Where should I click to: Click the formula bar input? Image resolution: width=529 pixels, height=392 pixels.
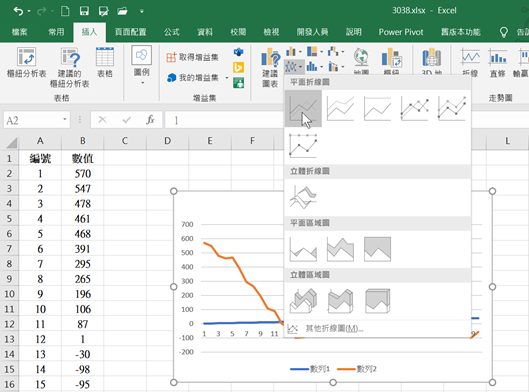(x=224, y=120)
